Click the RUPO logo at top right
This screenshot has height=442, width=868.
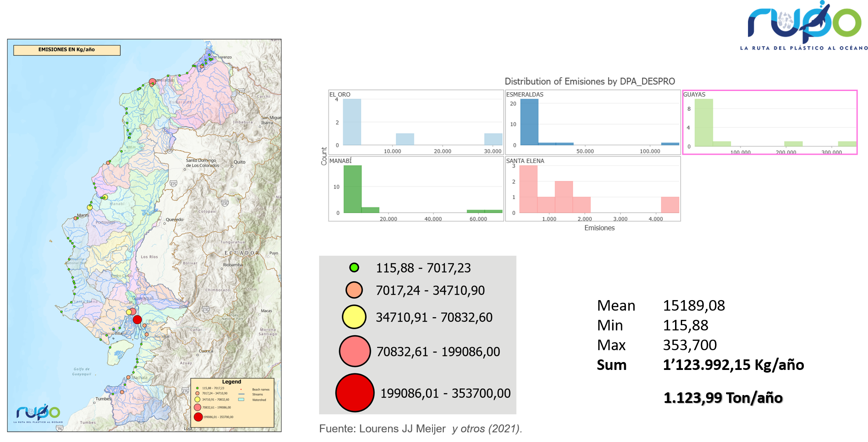804,25
